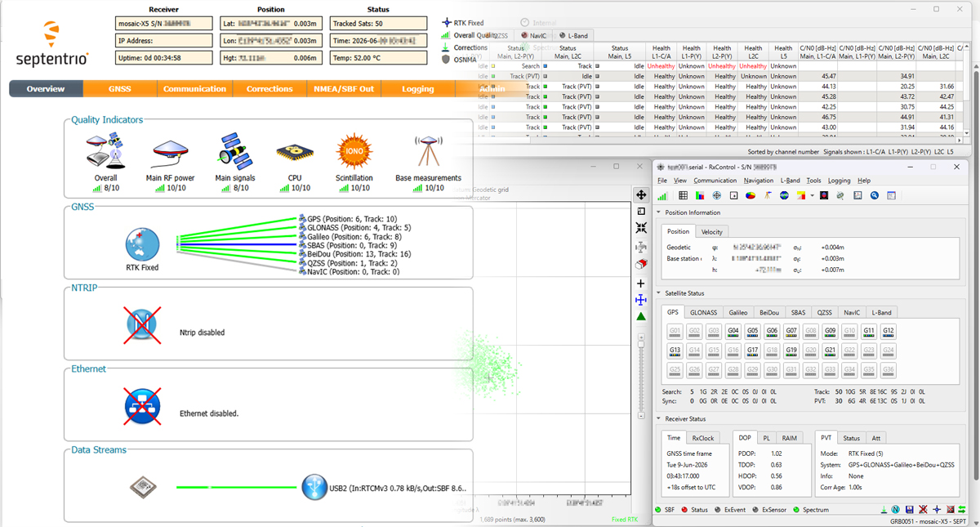This screenshot has height=527, width=980.
Task: Select the four-arrow pan tool in plot toolbar
Action: [641, 195]
